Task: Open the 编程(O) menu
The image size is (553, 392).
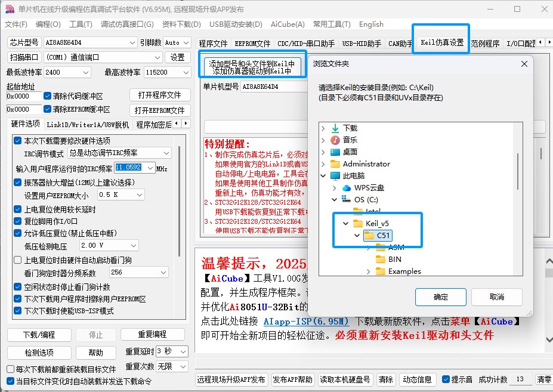Action: pos(48,24)
